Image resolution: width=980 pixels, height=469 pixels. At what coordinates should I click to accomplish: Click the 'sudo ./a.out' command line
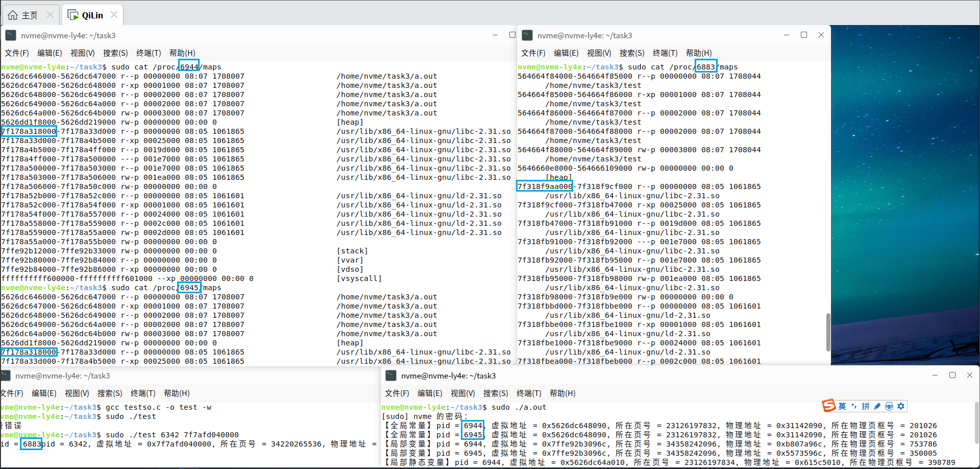pyautogui.click(x=463, y=407)
